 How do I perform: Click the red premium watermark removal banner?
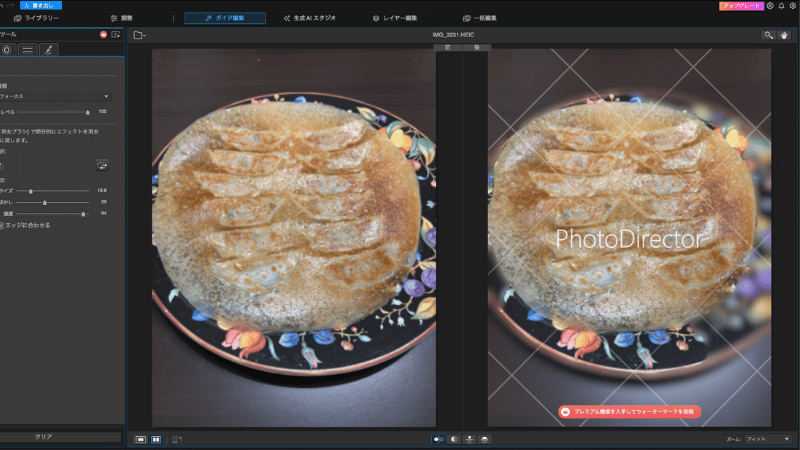tap(630, 412)
